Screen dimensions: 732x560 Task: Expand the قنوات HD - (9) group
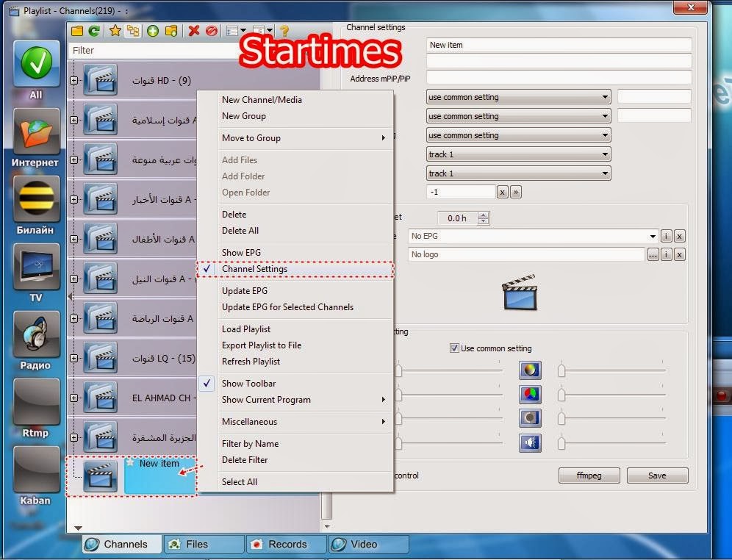point(73,80)
